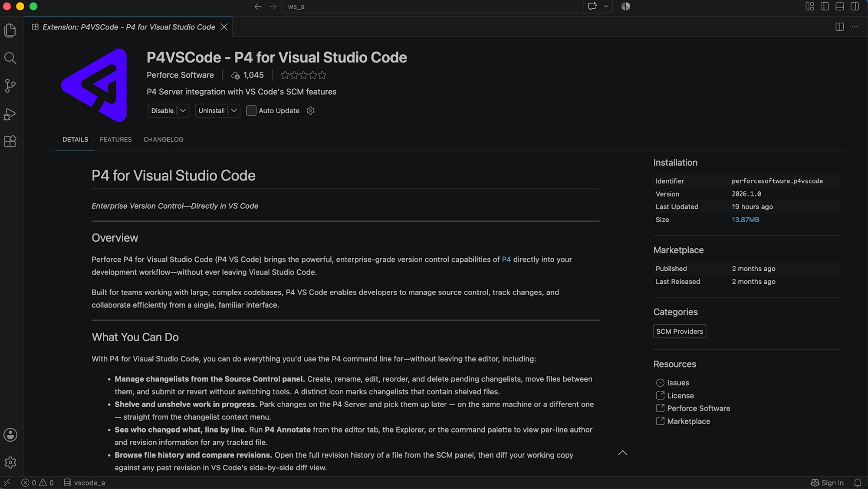This screenshot has width=868, height=489.
Task: Open notifications bell in status bar
Action: pyautogui.click(x=858, y=482)
